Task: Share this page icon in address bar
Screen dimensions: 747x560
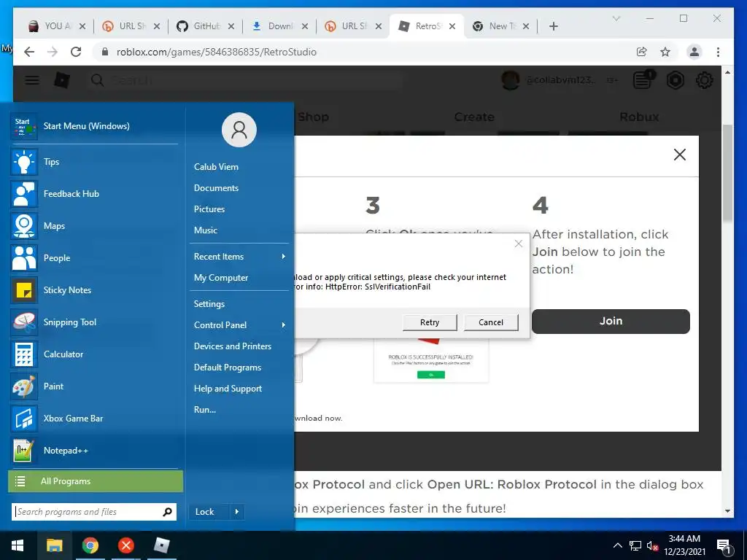Action: pyautogui.click(x=642, y=52)
